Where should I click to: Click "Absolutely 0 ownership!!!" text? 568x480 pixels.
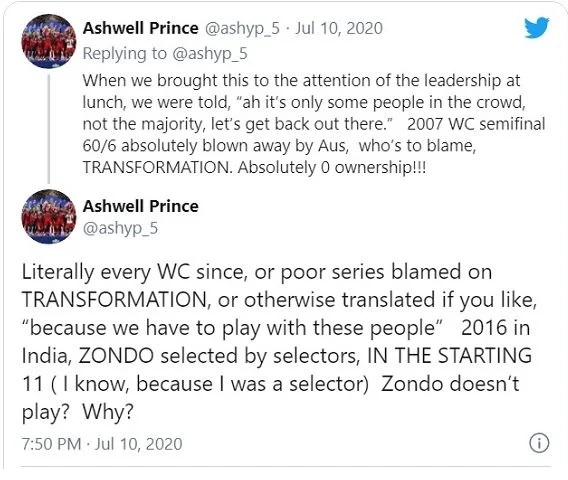[x=332, y=167]
